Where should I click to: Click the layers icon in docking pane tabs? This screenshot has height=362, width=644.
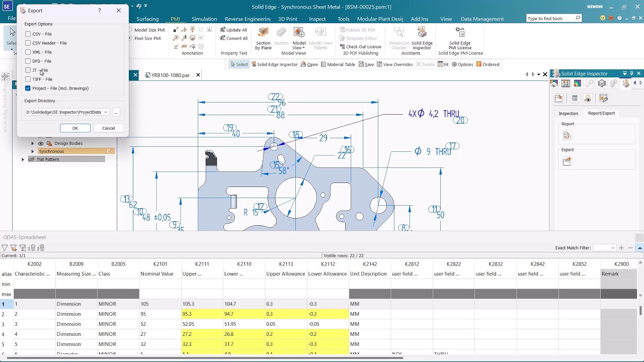tap(602, 83)
